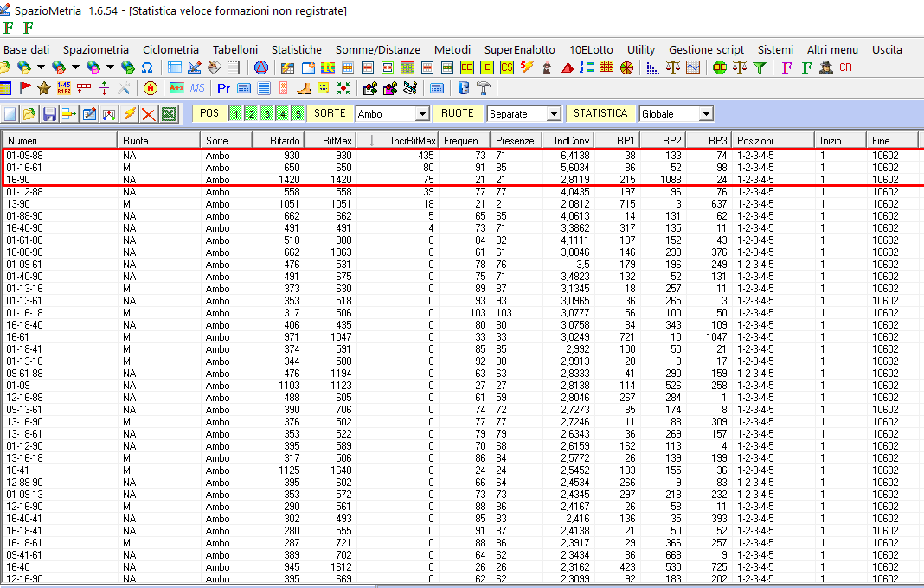Open the Statistiche menu
Screen dimensions: 924x588
(x=297, y=50)
